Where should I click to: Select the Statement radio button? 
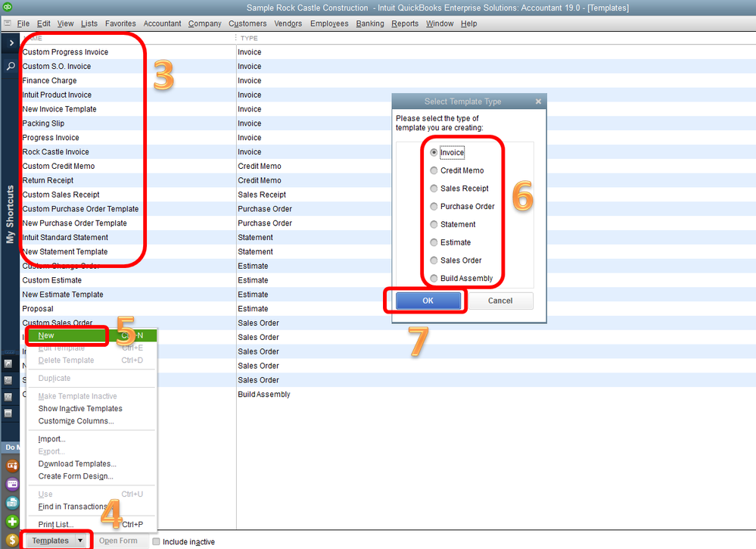click(434, 224)
